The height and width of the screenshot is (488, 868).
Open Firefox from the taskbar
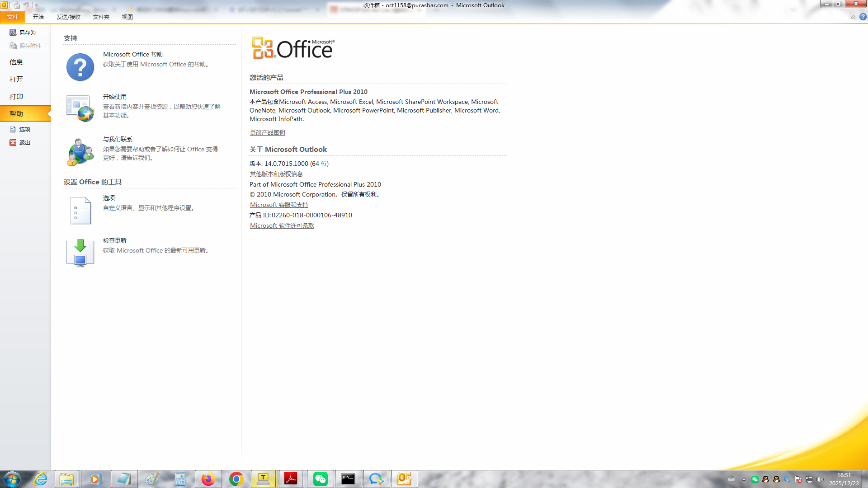[x=208, y=479]
